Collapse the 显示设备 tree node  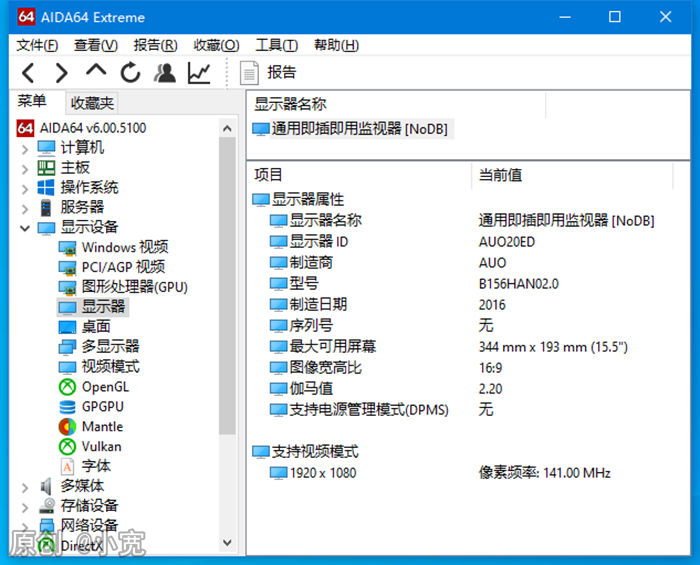click(25, 228)
